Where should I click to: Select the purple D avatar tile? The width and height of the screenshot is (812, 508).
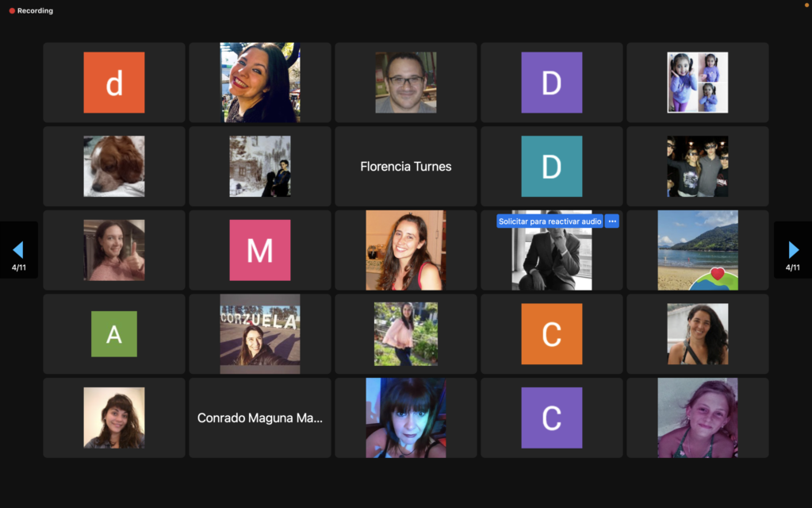pos(552,83)
